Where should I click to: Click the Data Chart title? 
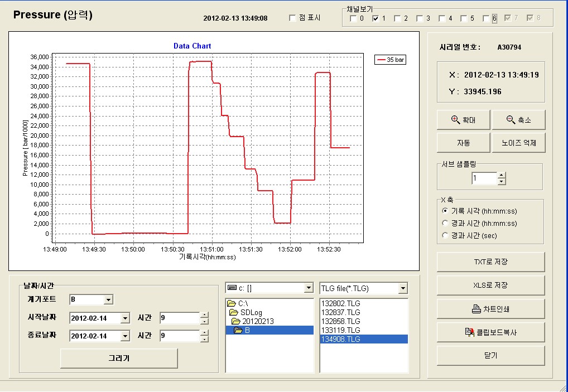192,46
